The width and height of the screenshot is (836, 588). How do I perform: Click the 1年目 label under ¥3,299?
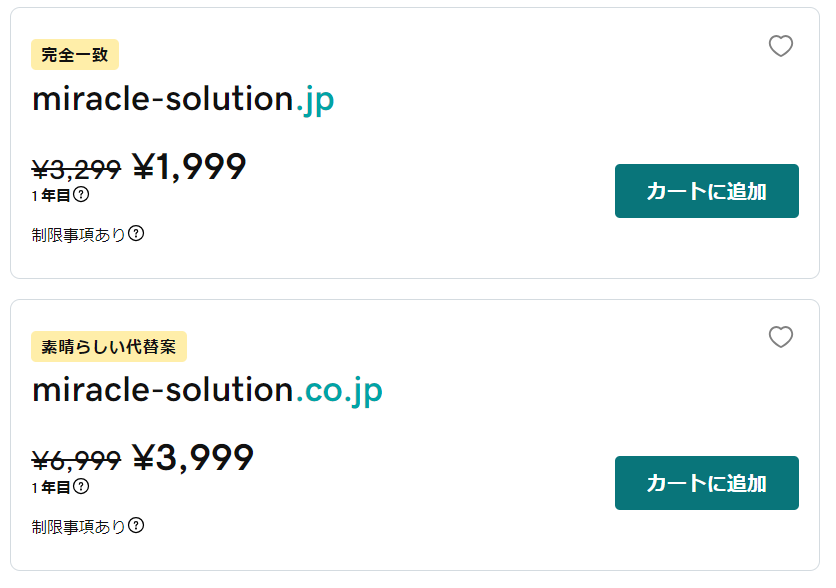pyautogui.click(x=51, y=195)
